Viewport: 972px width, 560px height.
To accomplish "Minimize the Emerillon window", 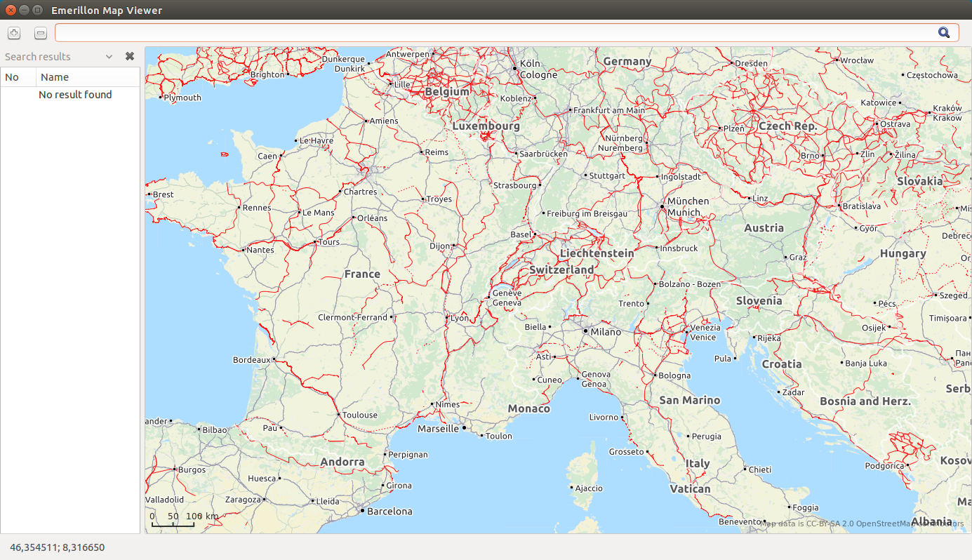I will click(24, 10).
